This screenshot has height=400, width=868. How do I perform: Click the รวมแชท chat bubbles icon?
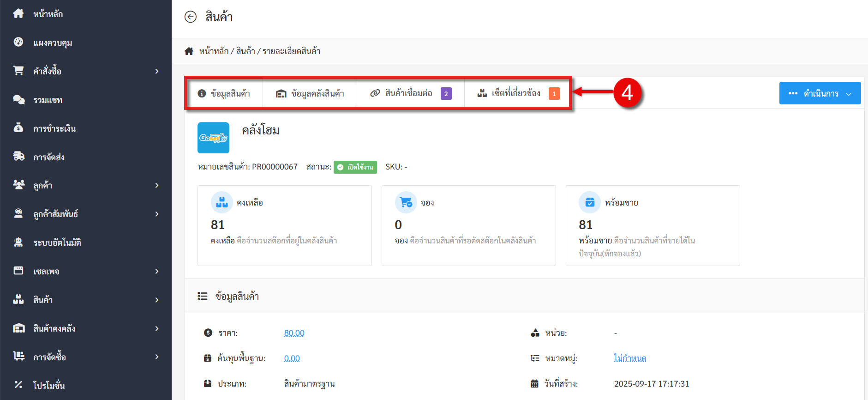18,100
